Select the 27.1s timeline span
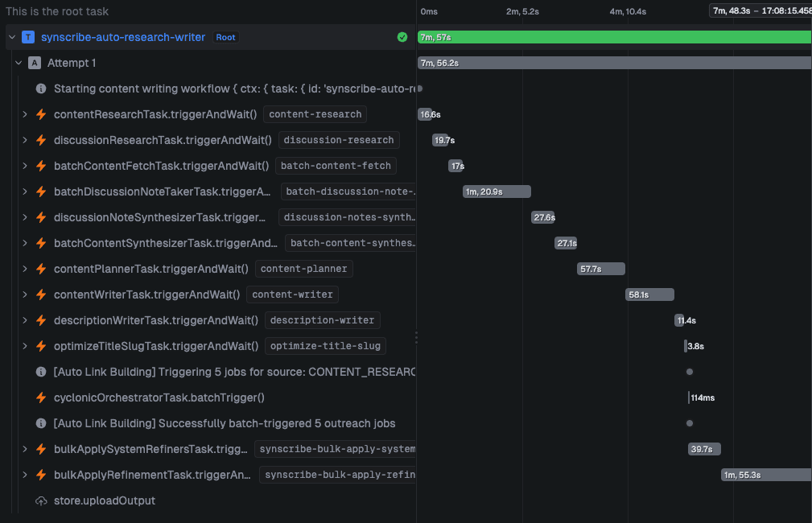812x523 pixels. point(566,243)
